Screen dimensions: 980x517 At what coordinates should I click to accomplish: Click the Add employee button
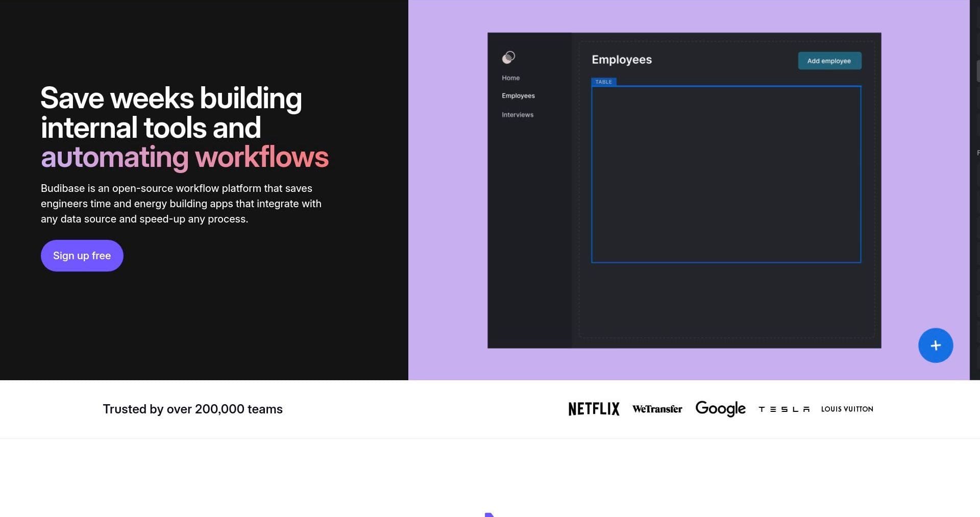[829, 61]
